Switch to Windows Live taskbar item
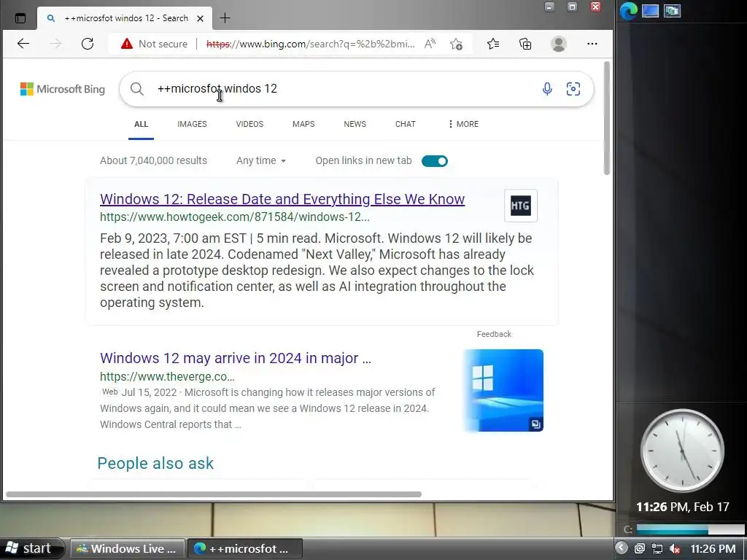Image resolution: width=747 pixels, height=560 pixels. (128, 548)
